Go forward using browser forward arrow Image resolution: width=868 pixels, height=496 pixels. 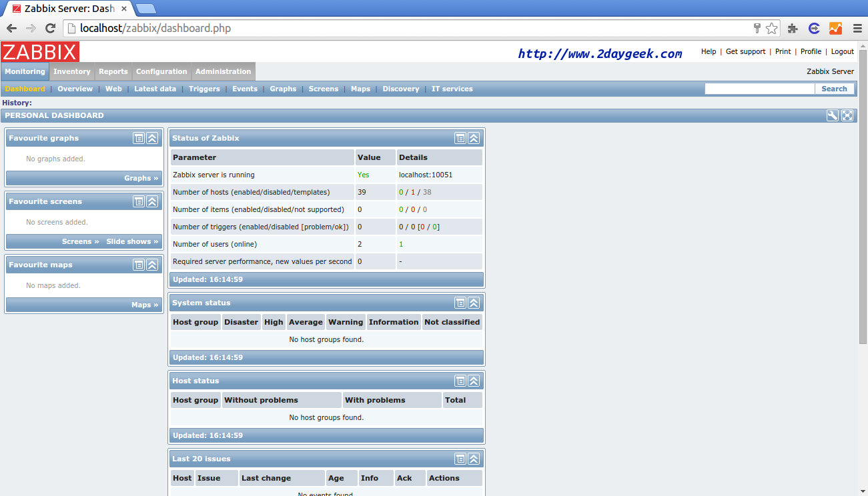tap(31, 28)
